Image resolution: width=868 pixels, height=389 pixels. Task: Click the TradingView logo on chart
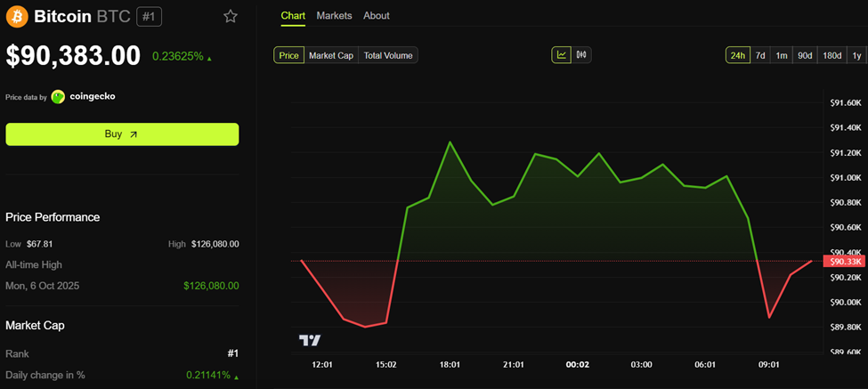coord(310,340)
